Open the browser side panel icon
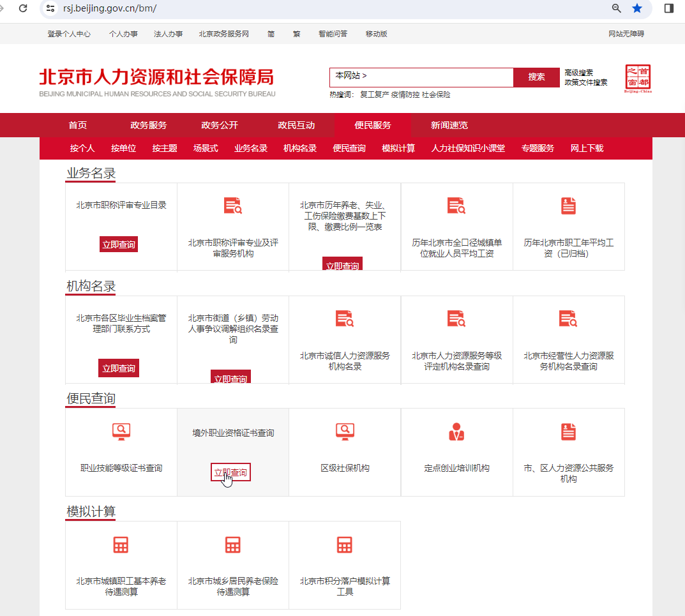Image resolution: width=685 pixels, height=616 pixels. 669,8
